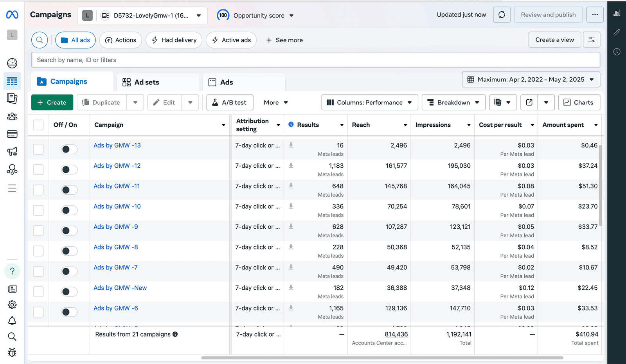The width and height of the screenshot is (626, 364).
Task: Click the Results info icon
Action: (x=291, y=124)
